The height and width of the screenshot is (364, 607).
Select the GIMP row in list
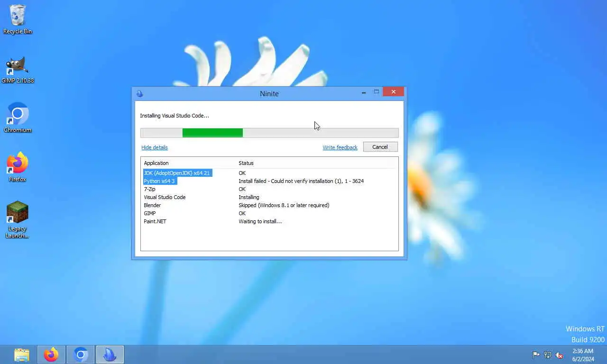[269, 213]
